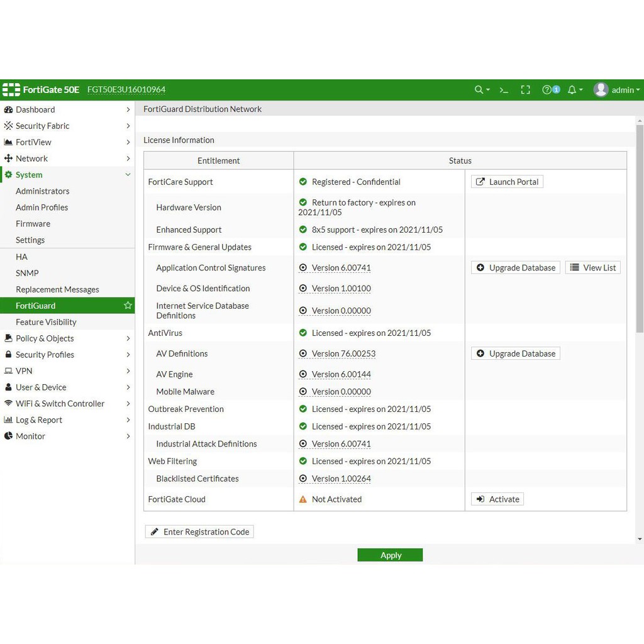Click the search magnifier icon in header
The width and height of the screenshot is (644, 644).
point(479,90)
